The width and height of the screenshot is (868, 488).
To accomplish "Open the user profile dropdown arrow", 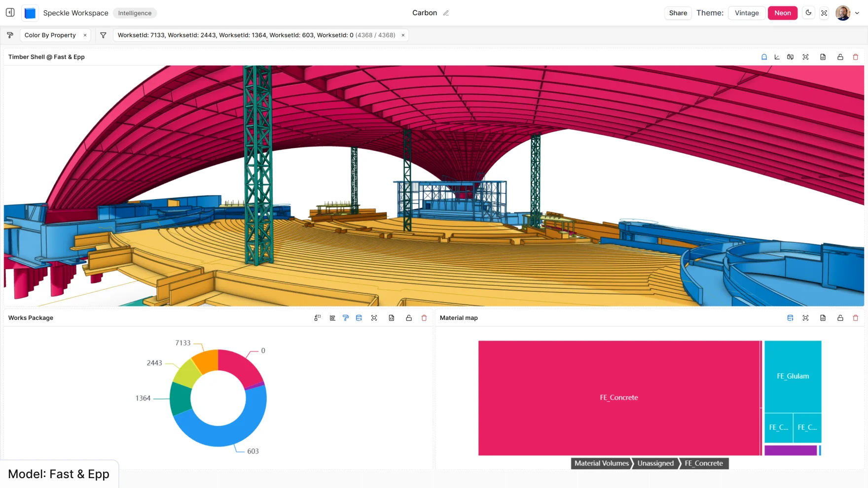I will (857, 13).
